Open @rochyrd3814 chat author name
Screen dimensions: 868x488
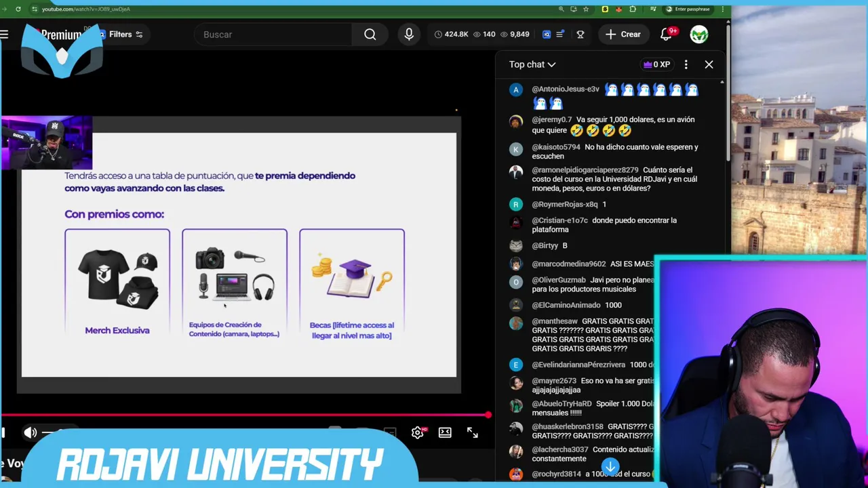point(557,474)
